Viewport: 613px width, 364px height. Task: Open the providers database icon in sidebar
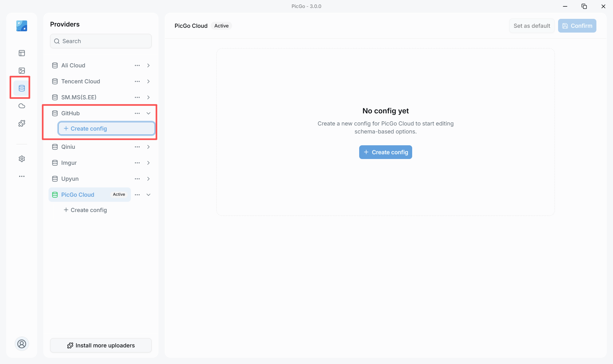click(22, 88)
